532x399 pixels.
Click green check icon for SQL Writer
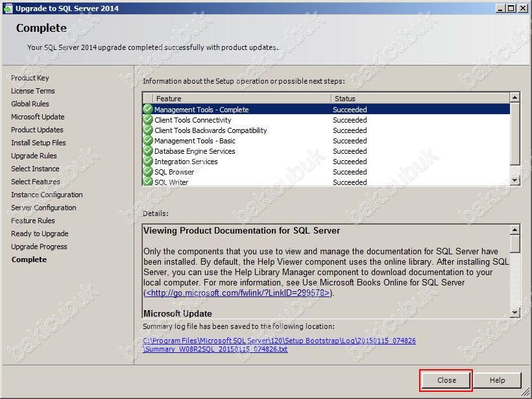pyautogui.click(x=148, y=182)
